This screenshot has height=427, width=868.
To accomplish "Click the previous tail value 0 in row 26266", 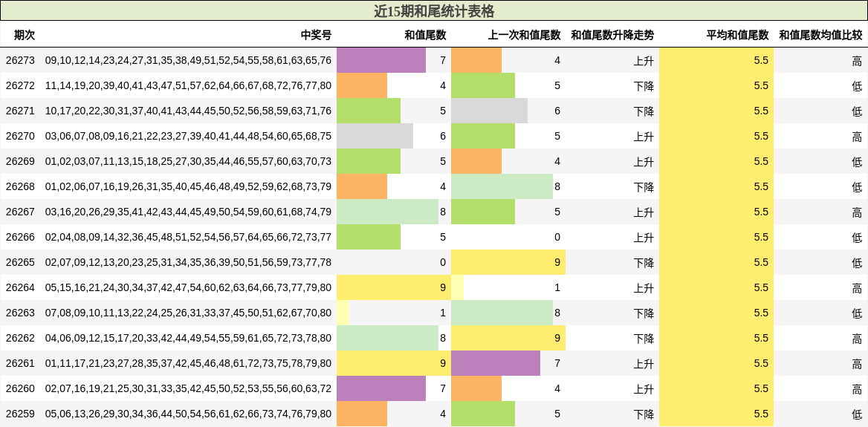I will [x=557, y=238].
